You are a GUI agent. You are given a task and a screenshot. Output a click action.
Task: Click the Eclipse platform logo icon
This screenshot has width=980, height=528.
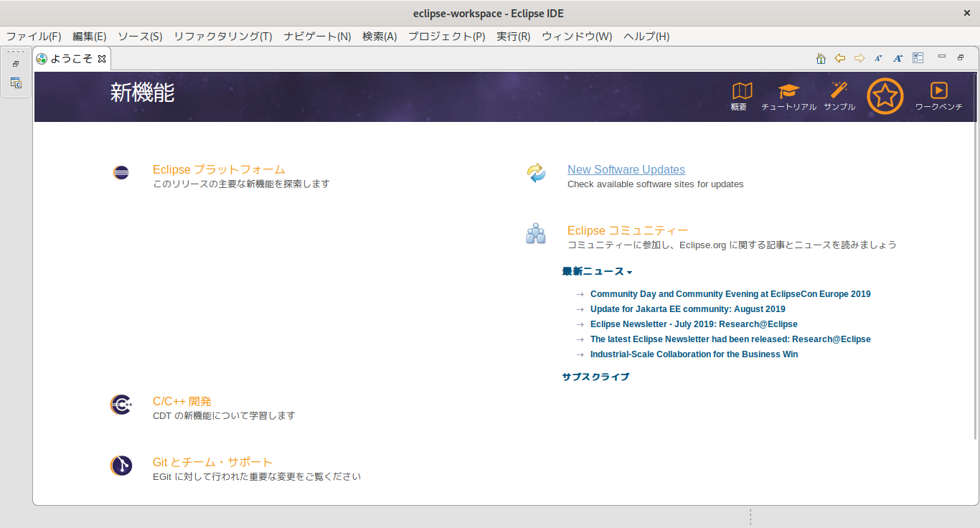pos(121,172)
